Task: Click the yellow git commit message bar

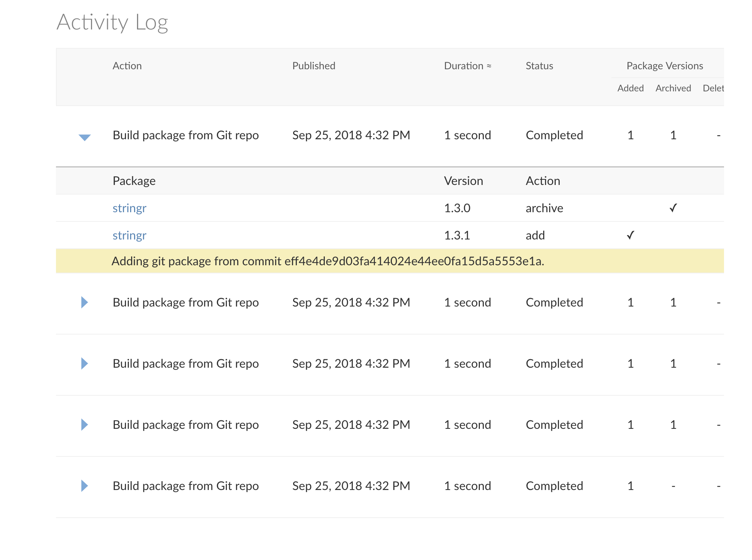Action: pyautogui.click(x=328, y=261)
